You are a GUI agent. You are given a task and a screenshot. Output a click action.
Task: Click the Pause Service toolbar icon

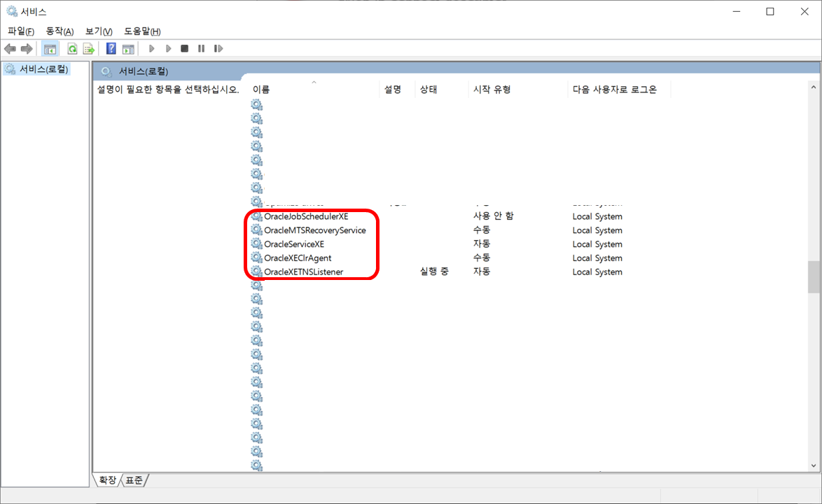click(x=202, y=49)
